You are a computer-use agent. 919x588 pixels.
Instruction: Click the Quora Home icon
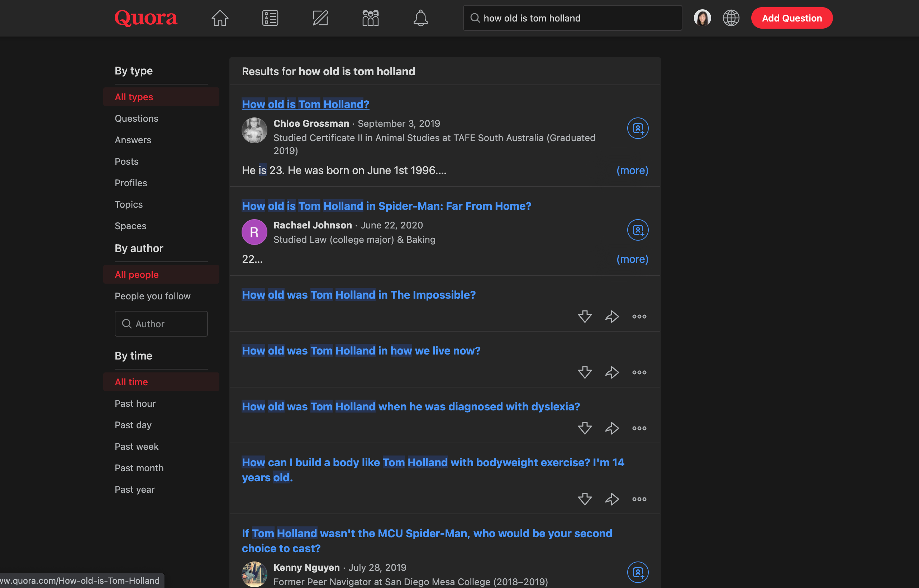tap(220, 18)
